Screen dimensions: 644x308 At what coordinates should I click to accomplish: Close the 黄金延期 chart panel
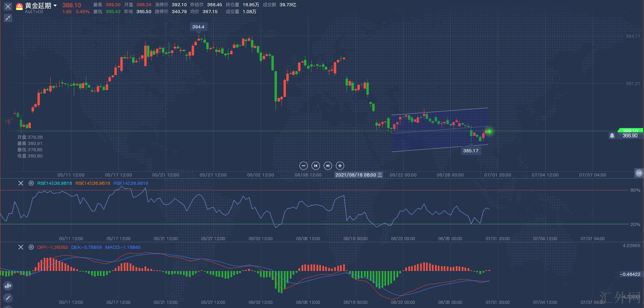tap(8, 7)
